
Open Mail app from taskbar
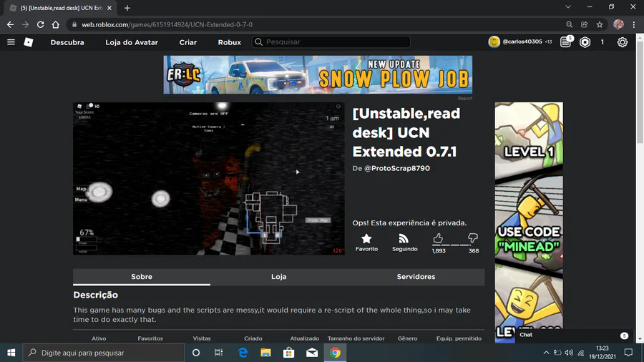point(312,353)
